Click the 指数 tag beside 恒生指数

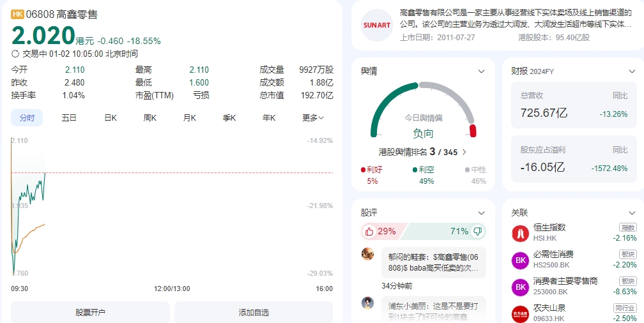(628, 227)
